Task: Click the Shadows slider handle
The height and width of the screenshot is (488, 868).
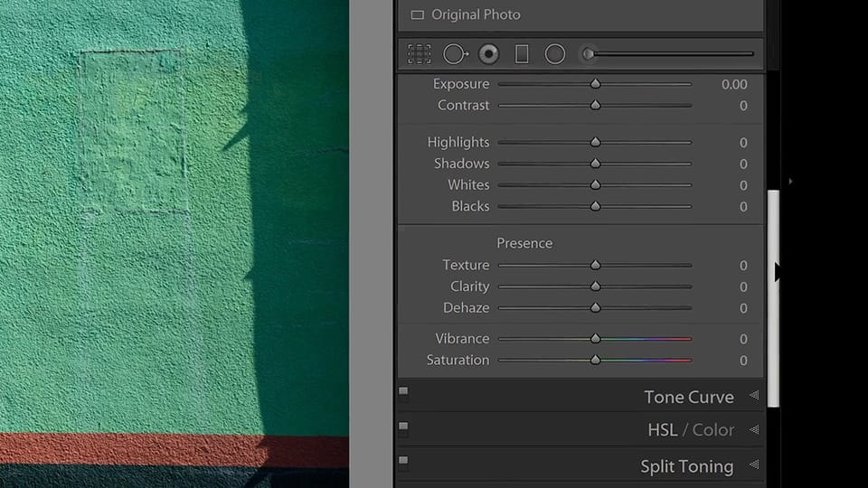Action: (595, 164)
